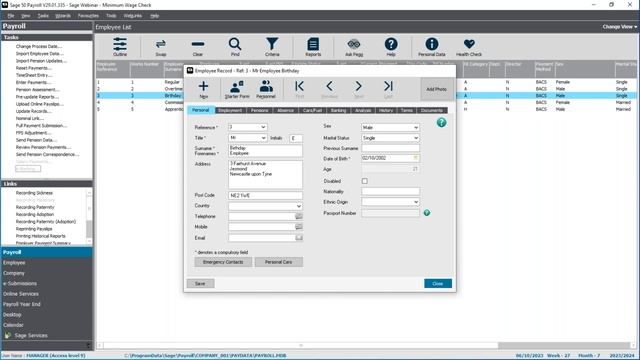
Task: Open the File menu
Action: click(x=11, y=16)
